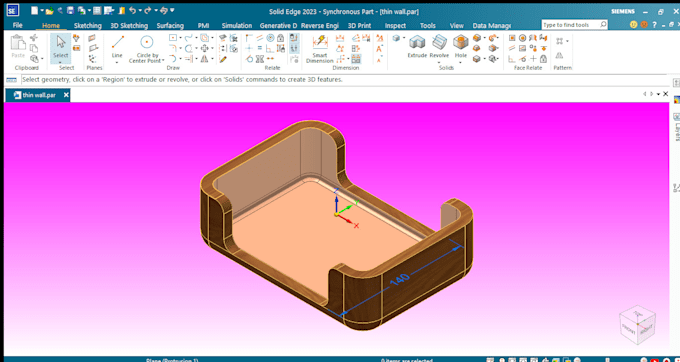Viewport: 680px width, 362px height.
Task: Select the Line drawing tool
Action: click(x=117, y=46)
